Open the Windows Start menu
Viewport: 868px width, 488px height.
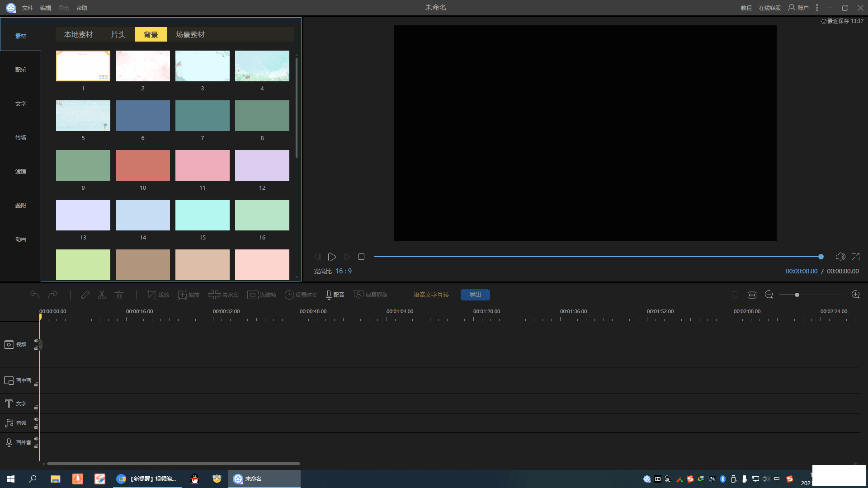11,479
